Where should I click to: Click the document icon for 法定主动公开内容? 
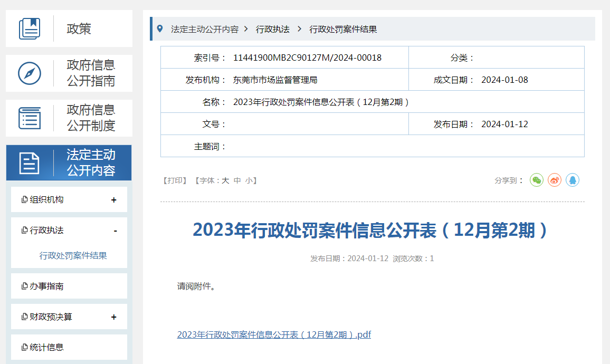[30, 163]
